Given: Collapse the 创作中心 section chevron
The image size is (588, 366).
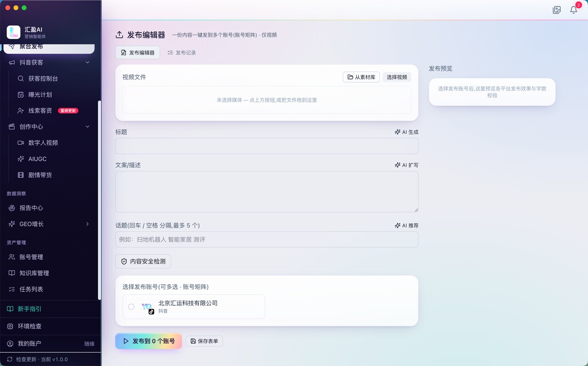Looking at the screenshot, I should (87, 127).
